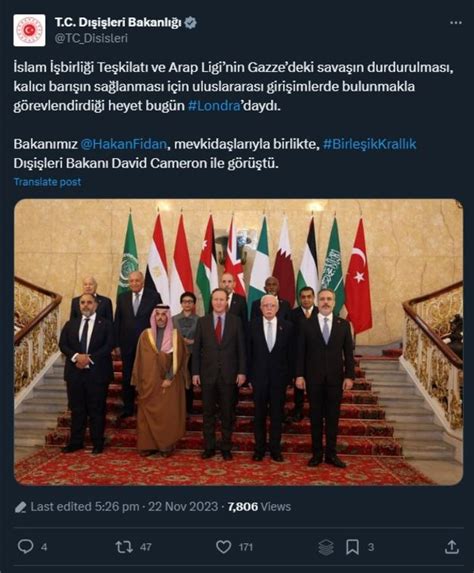Bookmark this post
This screenshot has width=474, height=573.
(x=352, y=547)
